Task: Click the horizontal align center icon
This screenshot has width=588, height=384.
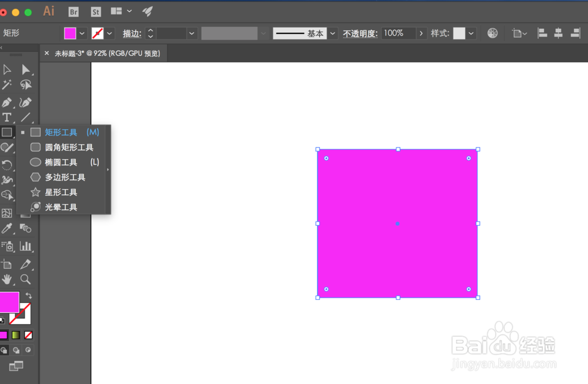Action: (559, 33)
